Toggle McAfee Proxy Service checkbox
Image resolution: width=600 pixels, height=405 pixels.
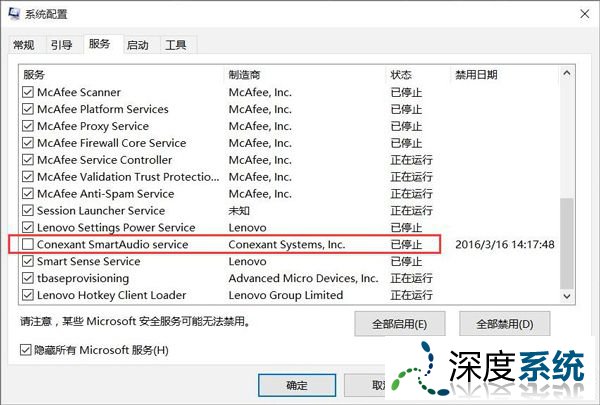point(28,126)
